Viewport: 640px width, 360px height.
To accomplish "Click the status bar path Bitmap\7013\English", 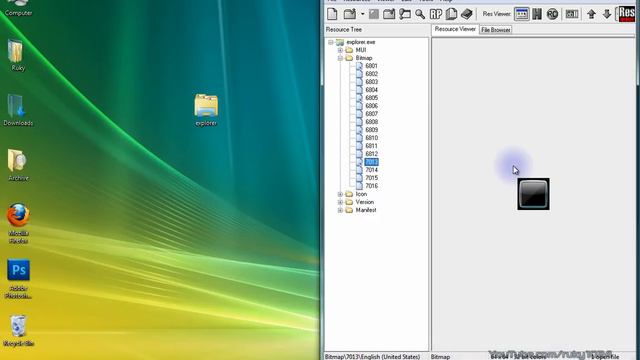I will [372, 357].
